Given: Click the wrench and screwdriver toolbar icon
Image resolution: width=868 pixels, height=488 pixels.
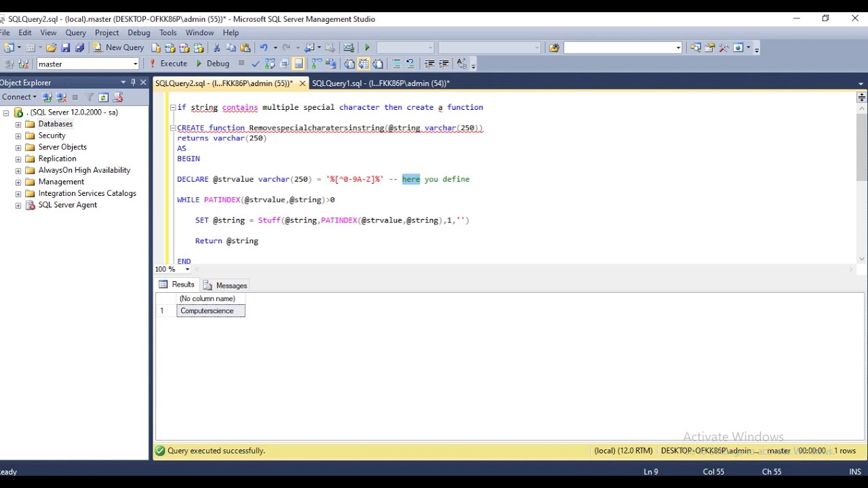Looking at the screenshot, I should point(724,47).
